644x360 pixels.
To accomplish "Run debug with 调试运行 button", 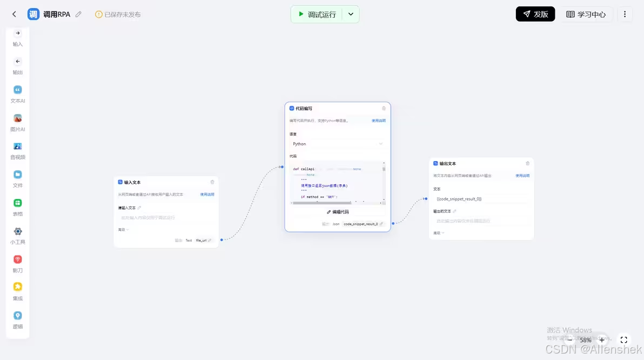I will coord(317,15).
